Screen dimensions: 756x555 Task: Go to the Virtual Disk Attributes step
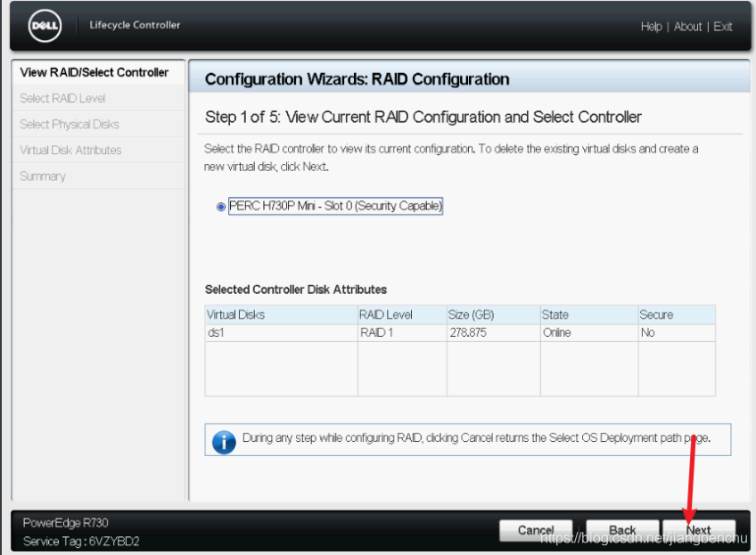[98, 151]
